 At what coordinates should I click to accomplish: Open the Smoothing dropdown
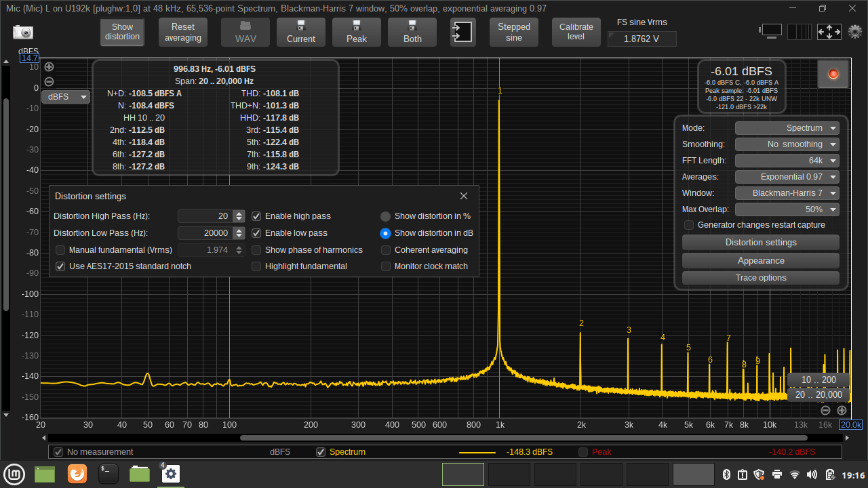pyautogui.click(x=787, y=144)
